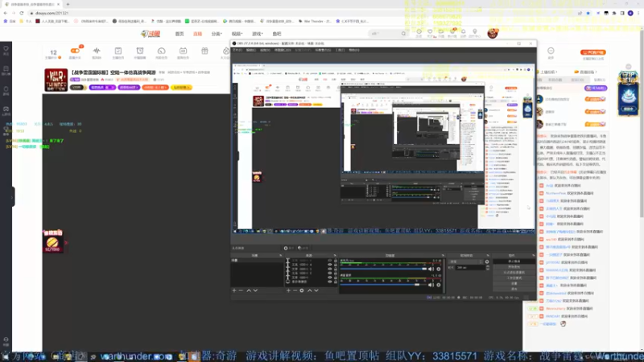Go to 鱼吧 in Douyu navigation
644x362 pixels.
(277, 34)
